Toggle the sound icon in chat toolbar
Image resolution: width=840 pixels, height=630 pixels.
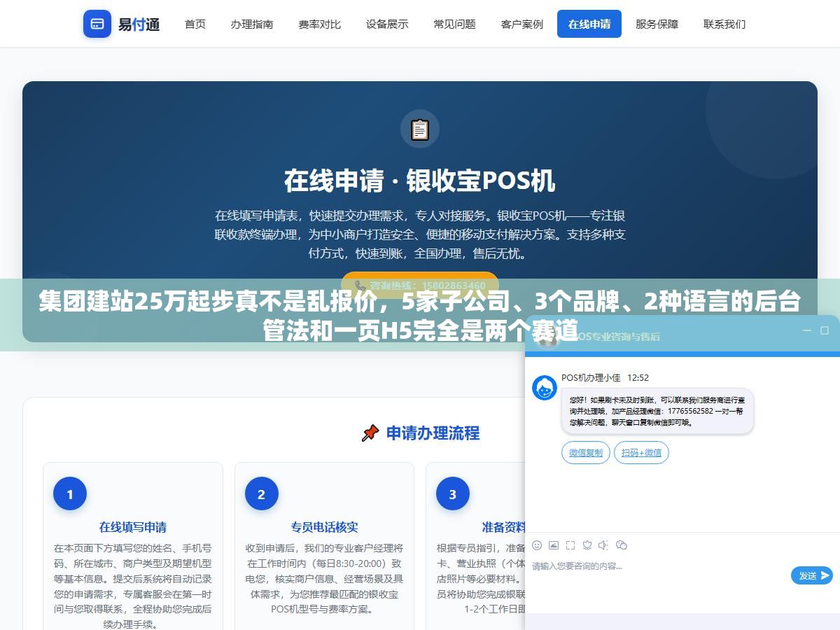[603, 545]
